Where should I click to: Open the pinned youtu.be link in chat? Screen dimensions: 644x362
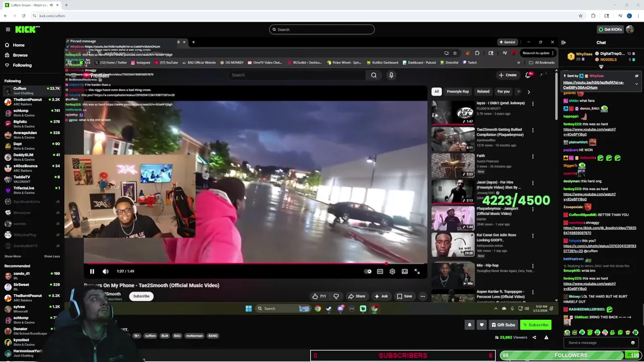point(594,85)
